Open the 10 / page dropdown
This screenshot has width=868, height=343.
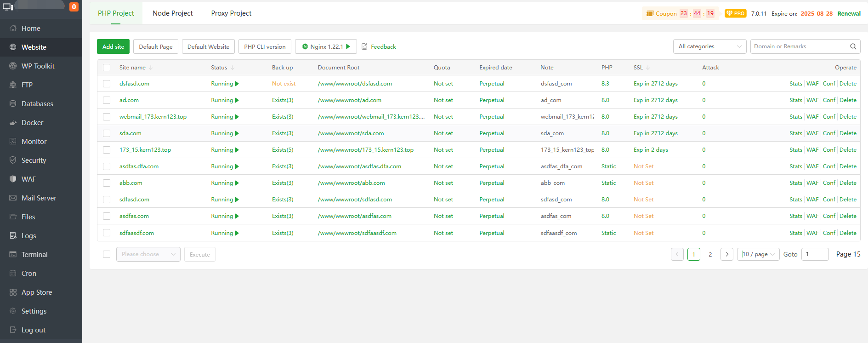(x=758, y=254)
